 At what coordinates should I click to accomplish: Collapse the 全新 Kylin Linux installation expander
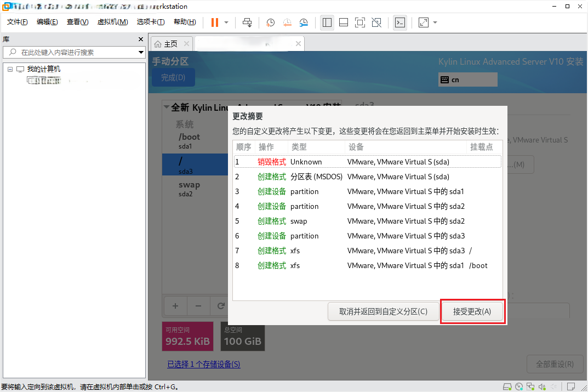[167, 107]
